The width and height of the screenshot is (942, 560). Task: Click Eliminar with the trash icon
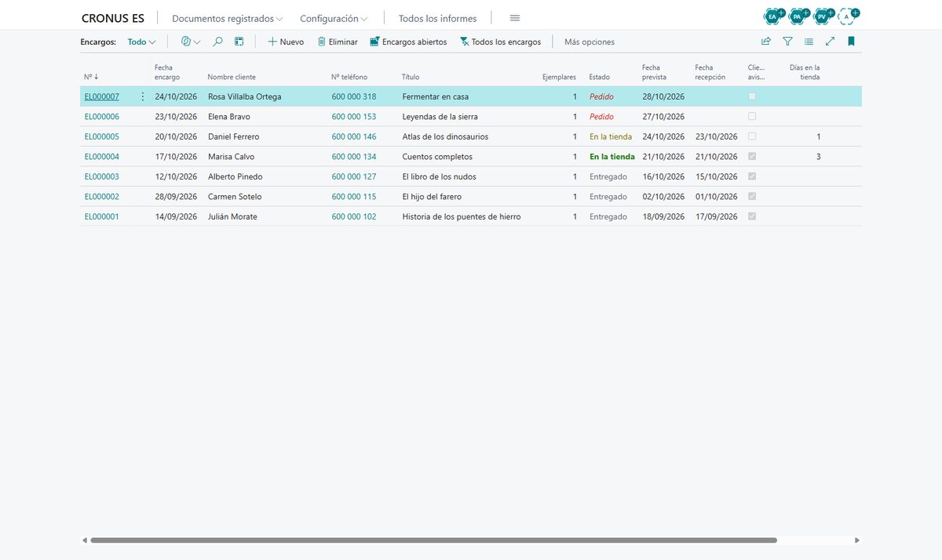click(x=338, y=42)
